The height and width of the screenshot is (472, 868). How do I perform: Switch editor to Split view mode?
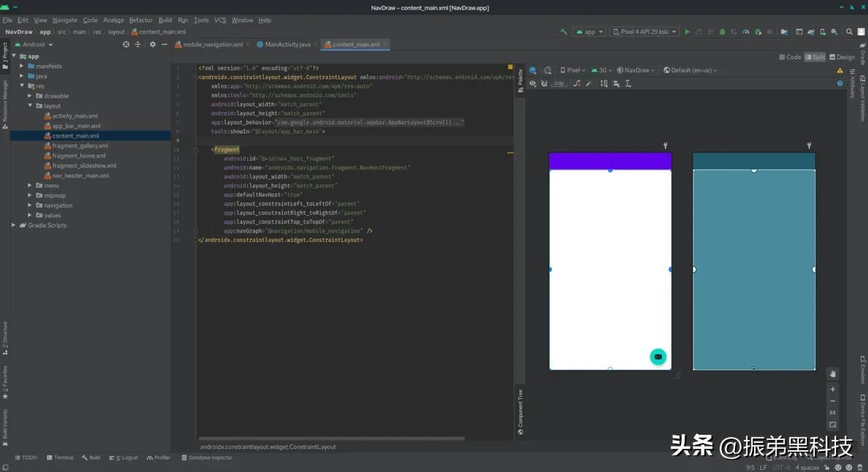[815, 57]
